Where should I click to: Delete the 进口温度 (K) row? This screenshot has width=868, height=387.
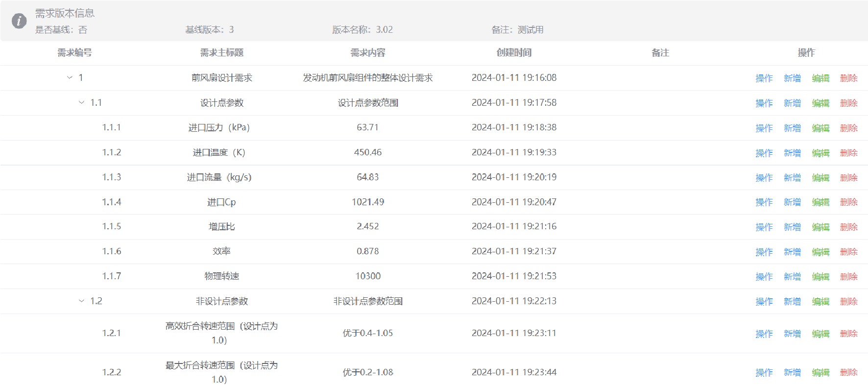pyautogui.click(x=849, y=153)
